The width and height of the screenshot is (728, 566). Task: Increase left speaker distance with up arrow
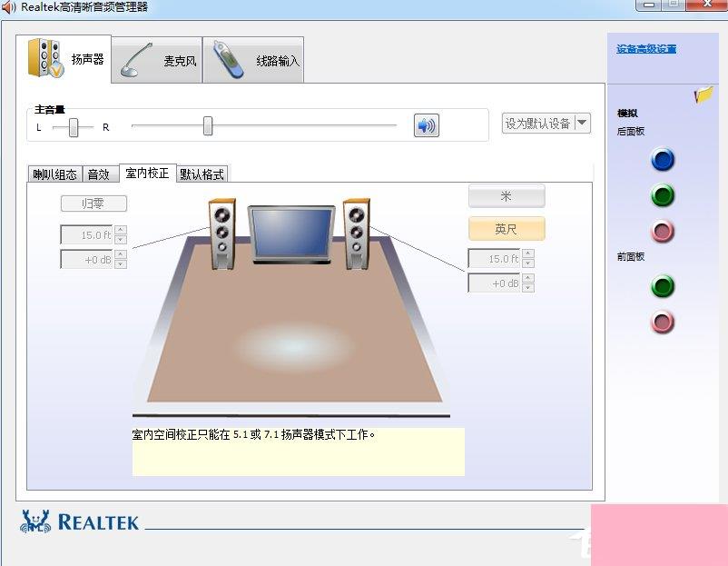(120, 230)
